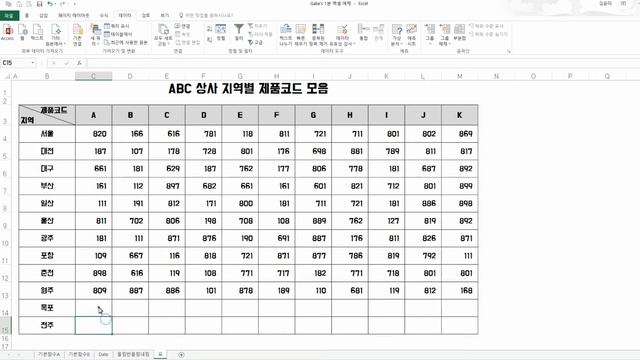Click Flash Fill (빠른 채우기)
Screen dimensions: 640x360
[301, 35]
